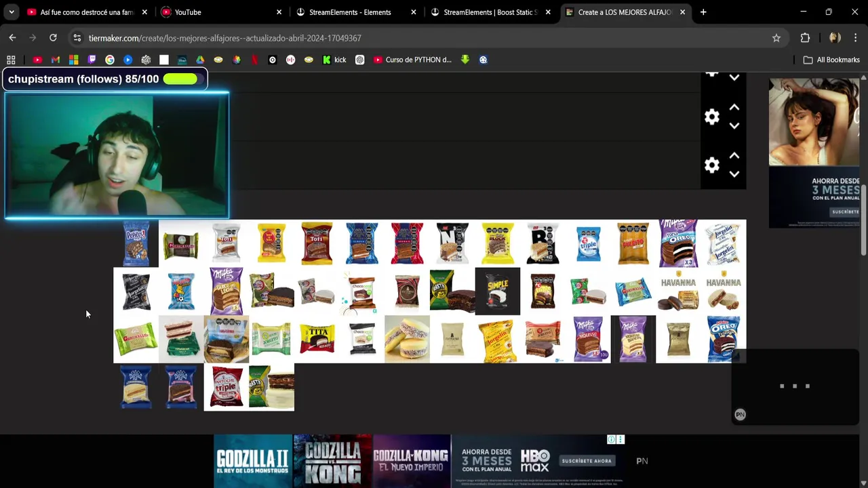Viewport: 868px width, 488px height.
Task: Click 'Suscríbete' on the sidebar ad
Action: click(x=845, y=211)
